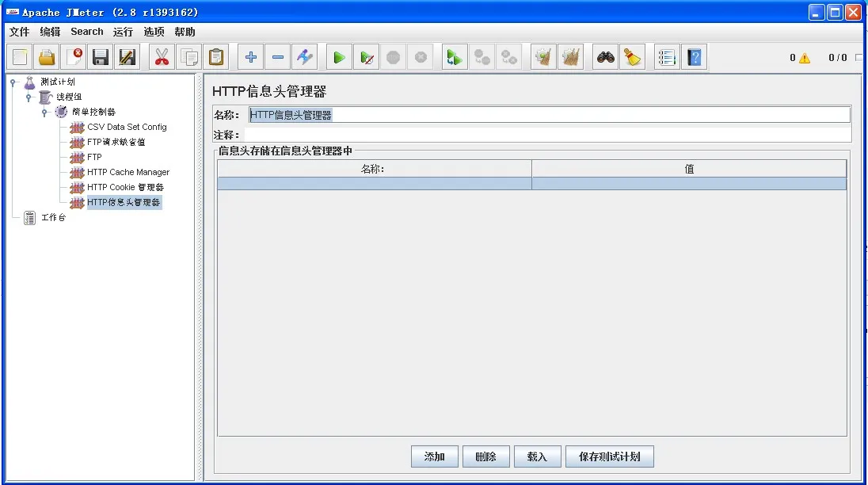
Task: Collapse all tree nodes with minus icon
Action: pyautogui.click(x=278, y=57)
